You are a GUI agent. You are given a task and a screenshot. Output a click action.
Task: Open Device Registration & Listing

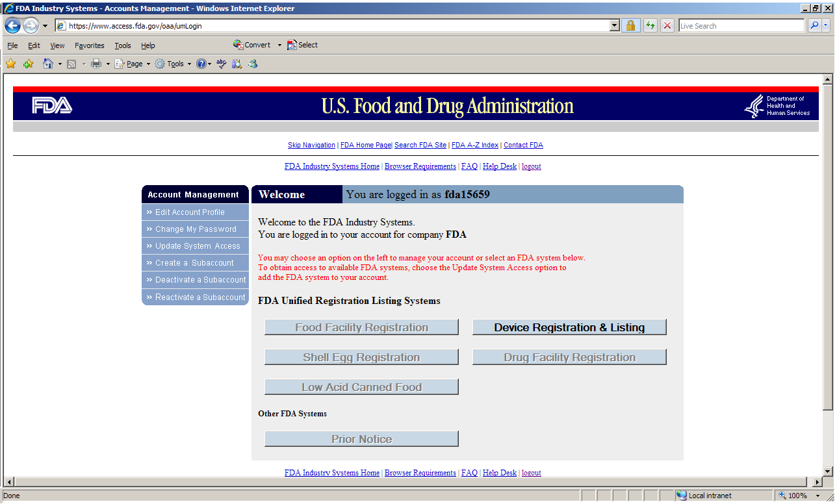(569, 327)
